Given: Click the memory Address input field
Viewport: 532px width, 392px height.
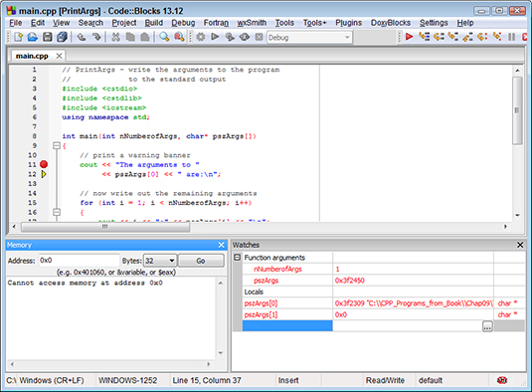Looking at the screenshot, I should [x=79, y=261].
